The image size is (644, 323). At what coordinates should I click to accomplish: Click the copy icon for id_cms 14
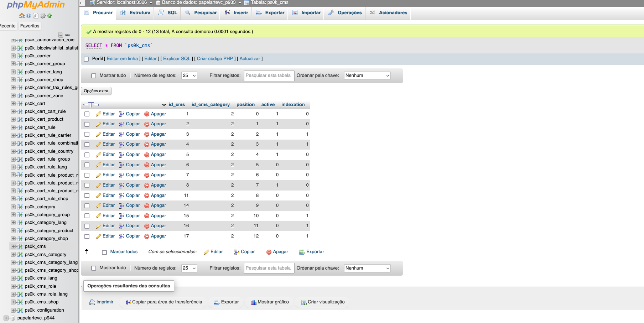pos(122,205)
